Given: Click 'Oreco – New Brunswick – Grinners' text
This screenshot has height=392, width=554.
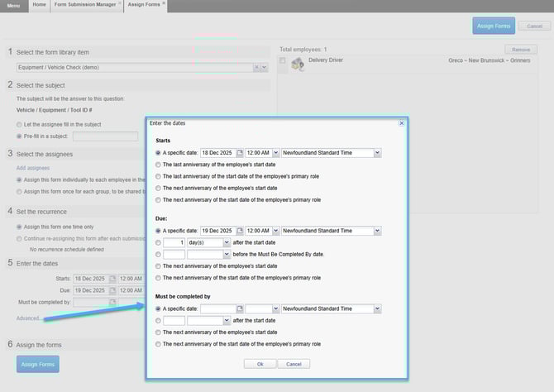Looking at the screenshot, I should tap(490, 60).
